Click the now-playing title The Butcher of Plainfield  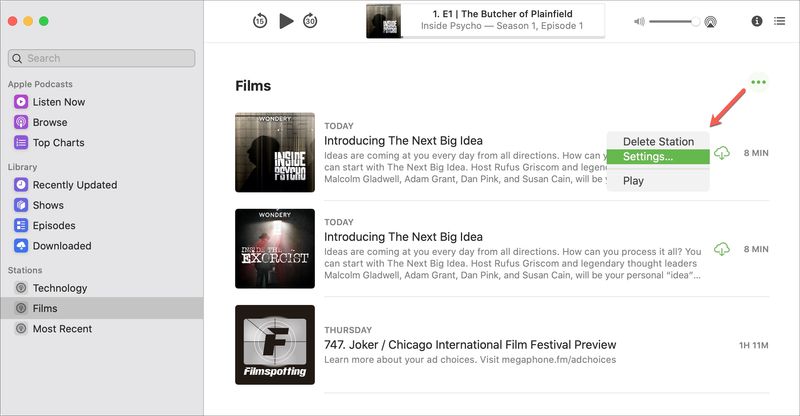pyautogui.click(x=503, y=14)
